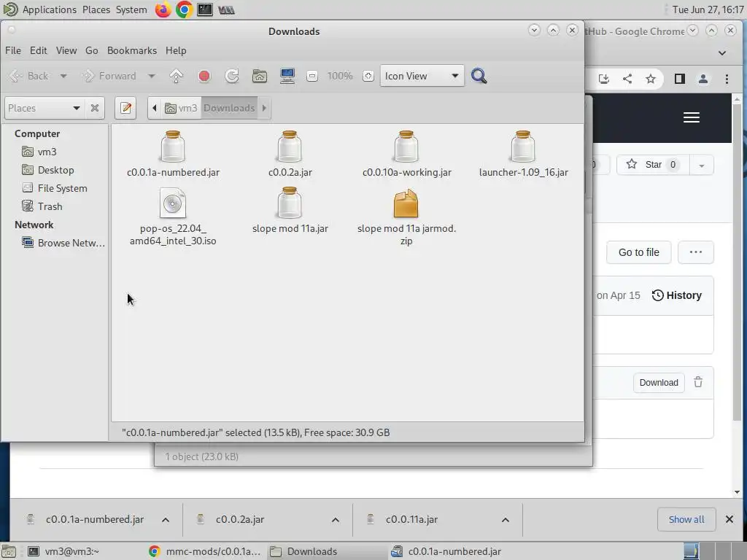Screen dimensions: 747x560
Task: Open the Places menu in top panel
Action: coord(96,9)
